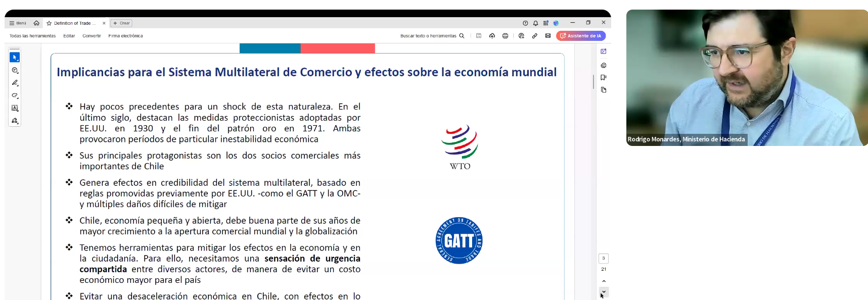This screenshot has width=868, height=300.
Task: Go to next page with down chevron
Action: pos(604,291)
